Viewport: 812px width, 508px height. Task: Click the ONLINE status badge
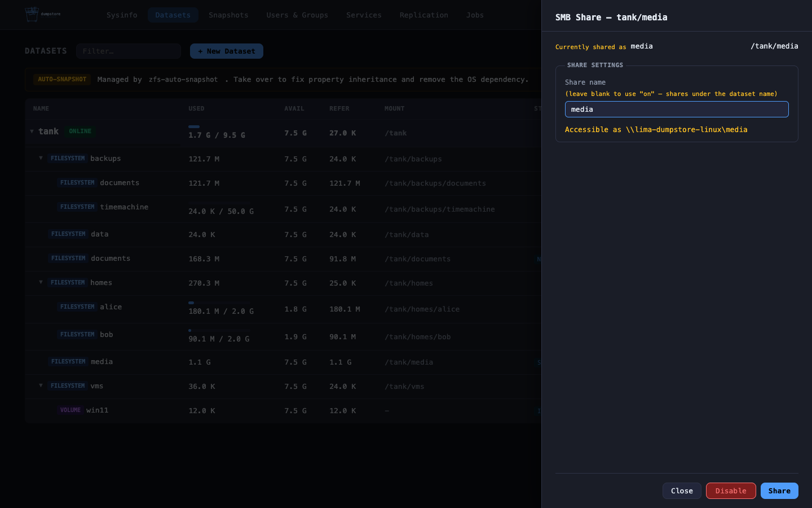click(80, 132)
